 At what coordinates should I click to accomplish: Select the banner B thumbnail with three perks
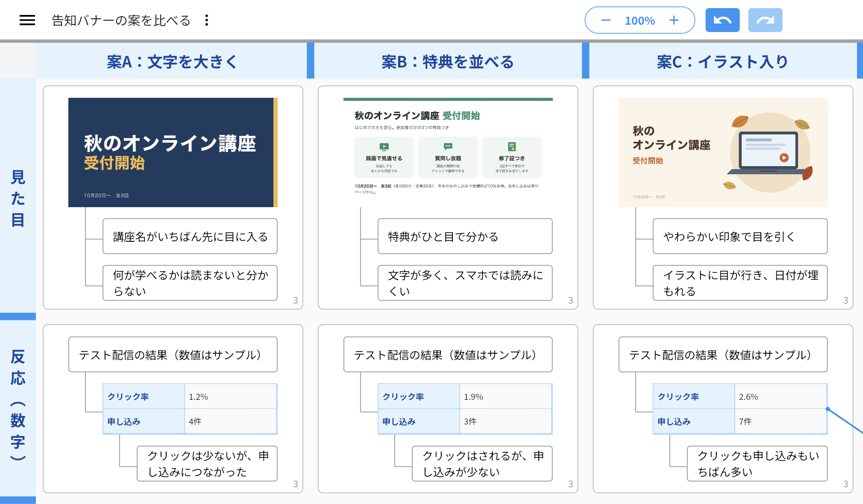(448, 152)
